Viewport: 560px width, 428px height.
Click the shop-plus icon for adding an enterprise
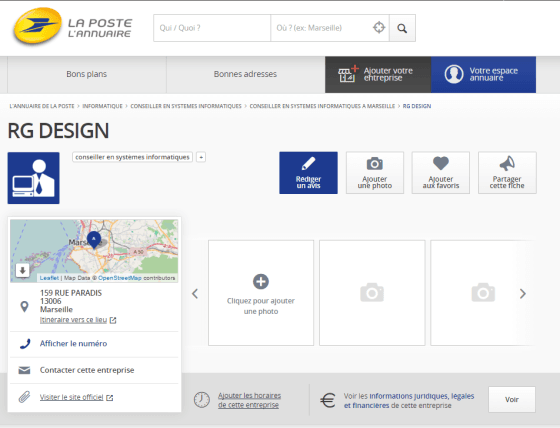[348, 74]
